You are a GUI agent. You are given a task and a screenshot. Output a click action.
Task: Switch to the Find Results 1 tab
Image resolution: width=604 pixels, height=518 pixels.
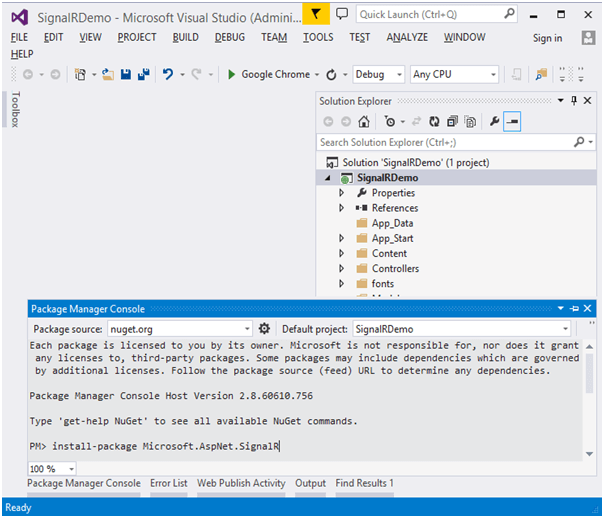click(364, 483)
